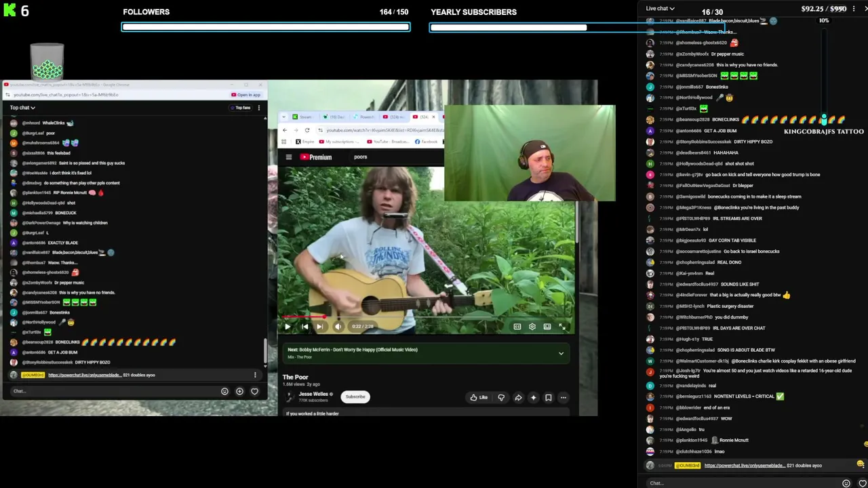Switch to the first (324) YouTube tab
The height and width of the screenshot is (488, 868).
click(394, 117)
